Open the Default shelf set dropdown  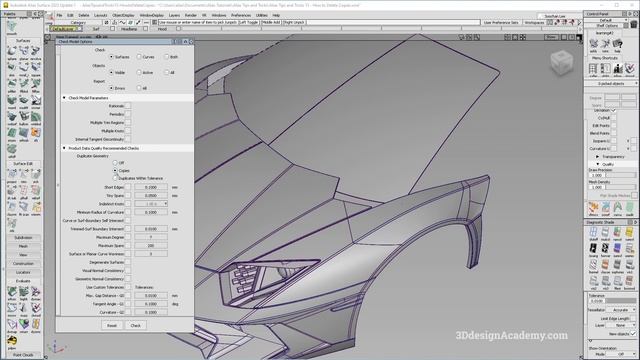tap(606, 20)
